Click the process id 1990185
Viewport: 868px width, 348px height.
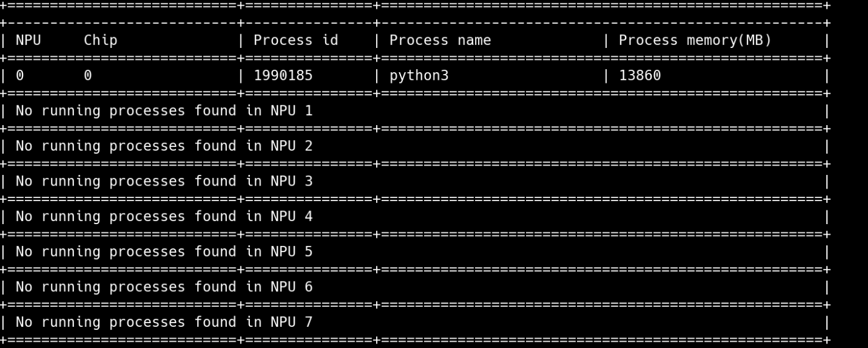pos(283,76)
